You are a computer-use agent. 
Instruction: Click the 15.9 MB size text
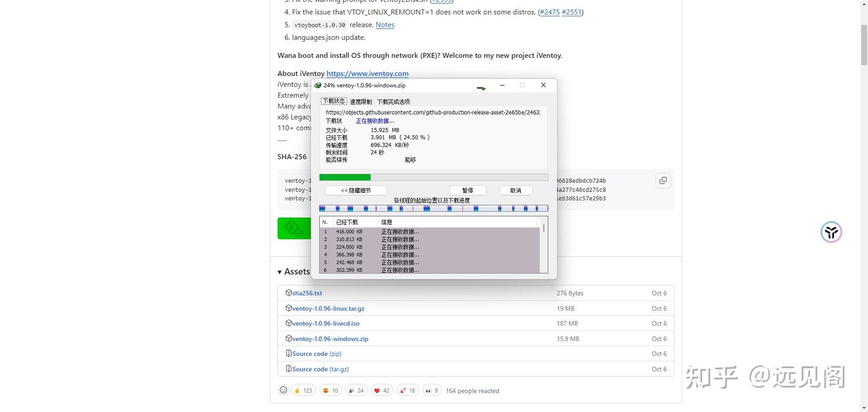click(568, 338)
